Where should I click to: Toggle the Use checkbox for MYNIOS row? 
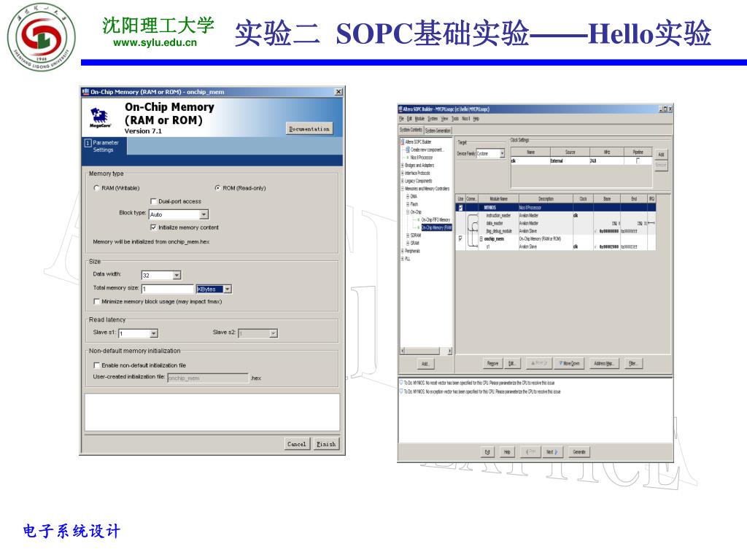coord(460,208)
